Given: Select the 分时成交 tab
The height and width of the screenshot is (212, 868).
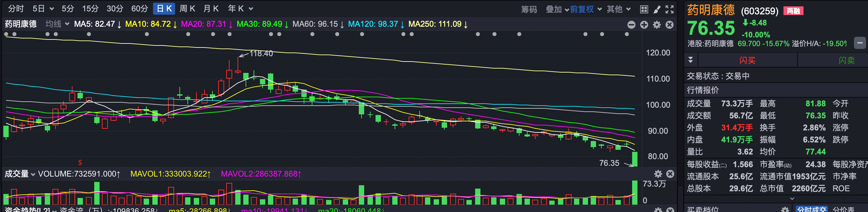Looking at the screenshot, I should point(812,209).
